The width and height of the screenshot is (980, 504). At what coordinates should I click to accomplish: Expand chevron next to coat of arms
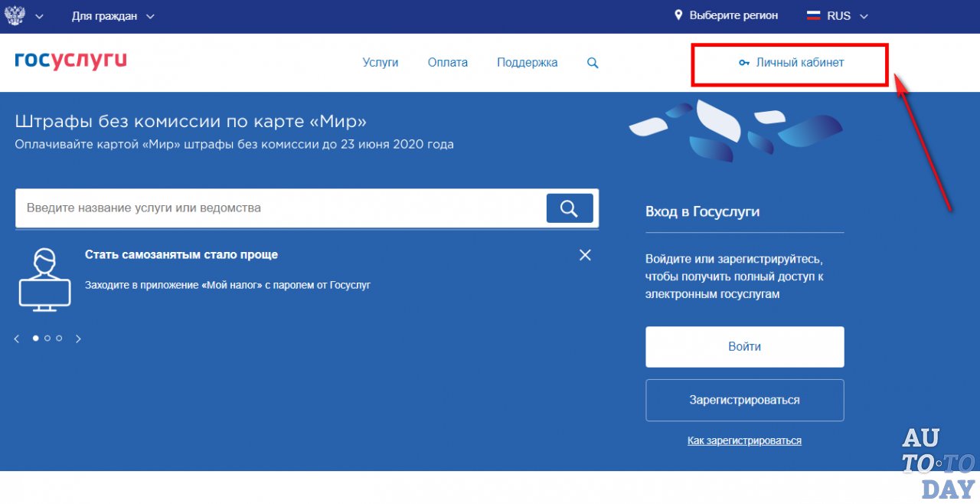point(39,16)
